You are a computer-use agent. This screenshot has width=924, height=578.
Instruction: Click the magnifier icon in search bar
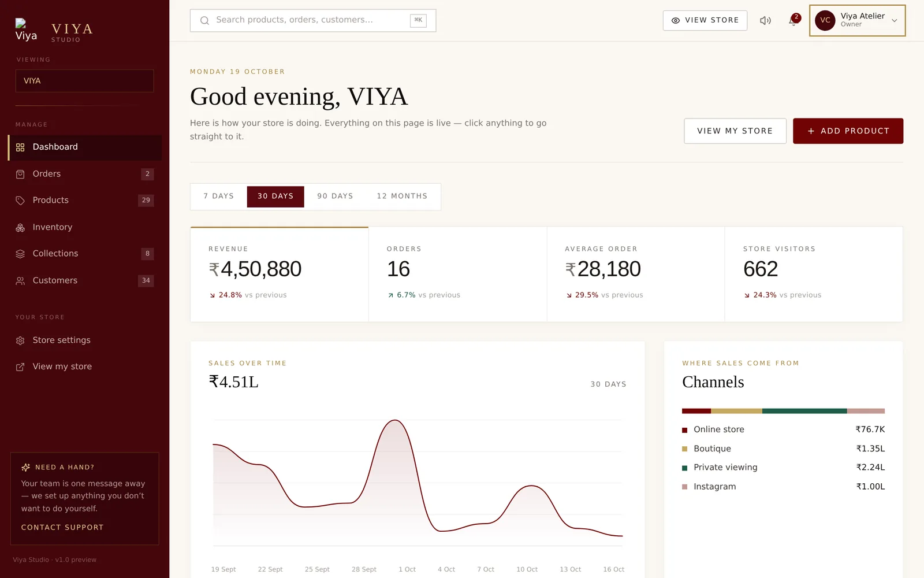coord(204,20)
